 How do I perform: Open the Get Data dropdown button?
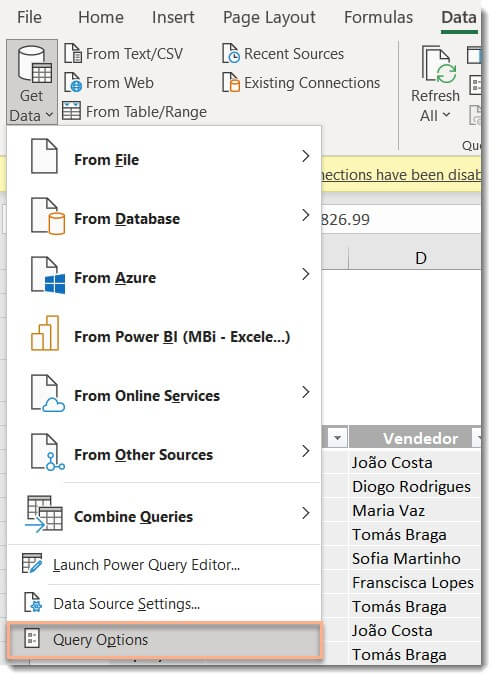32,82
